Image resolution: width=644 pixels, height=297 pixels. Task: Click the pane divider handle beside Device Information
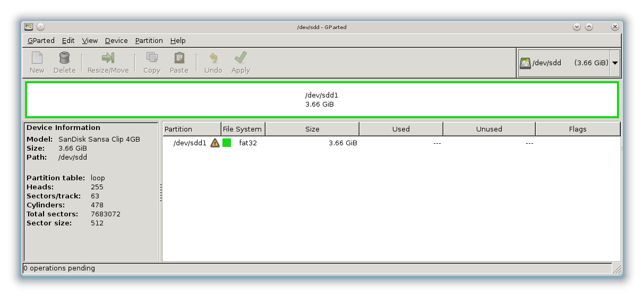(160, 192)
